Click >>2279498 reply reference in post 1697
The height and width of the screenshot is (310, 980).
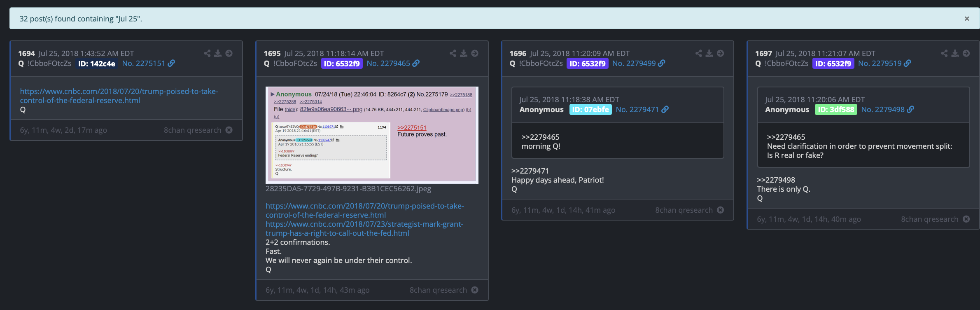click(776, 180)
